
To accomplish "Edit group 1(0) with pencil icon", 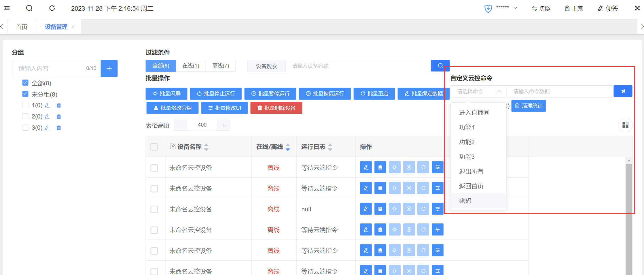I will pos(47,106).
